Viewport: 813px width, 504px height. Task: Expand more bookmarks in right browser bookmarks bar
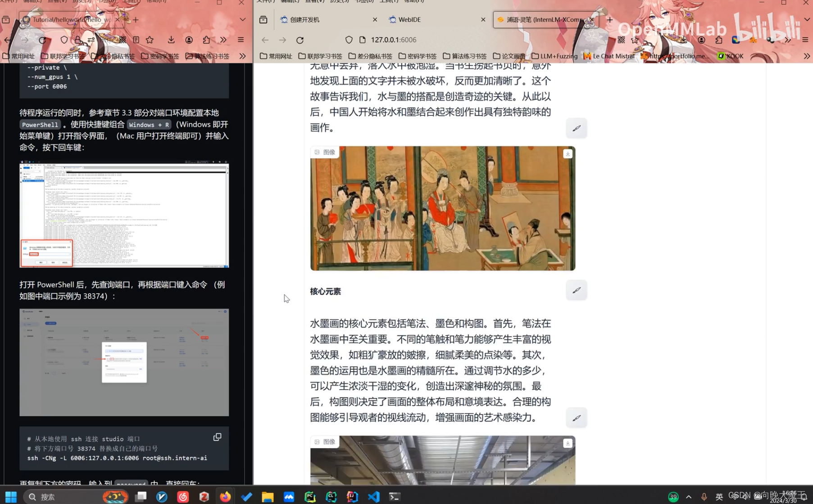coord(807,56)
